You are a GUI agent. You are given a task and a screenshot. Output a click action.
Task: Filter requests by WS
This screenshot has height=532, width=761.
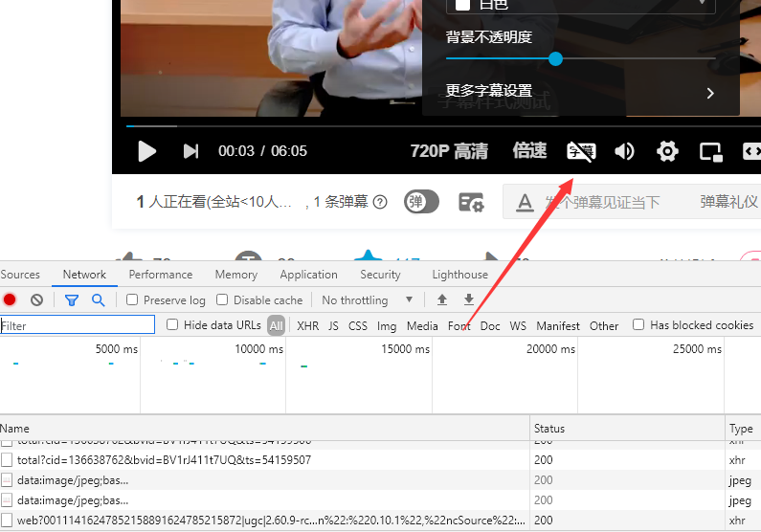click(518, 326)
